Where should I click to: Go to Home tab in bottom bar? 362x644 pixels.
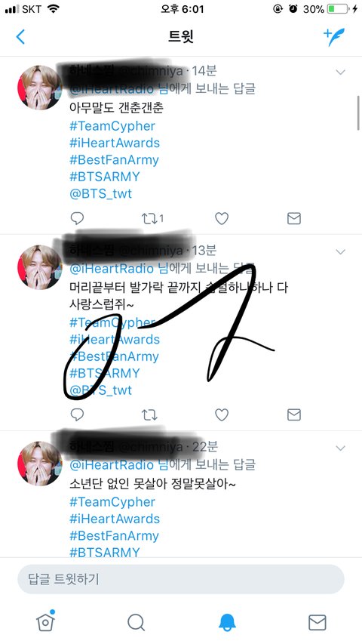(x=46, y=621)
